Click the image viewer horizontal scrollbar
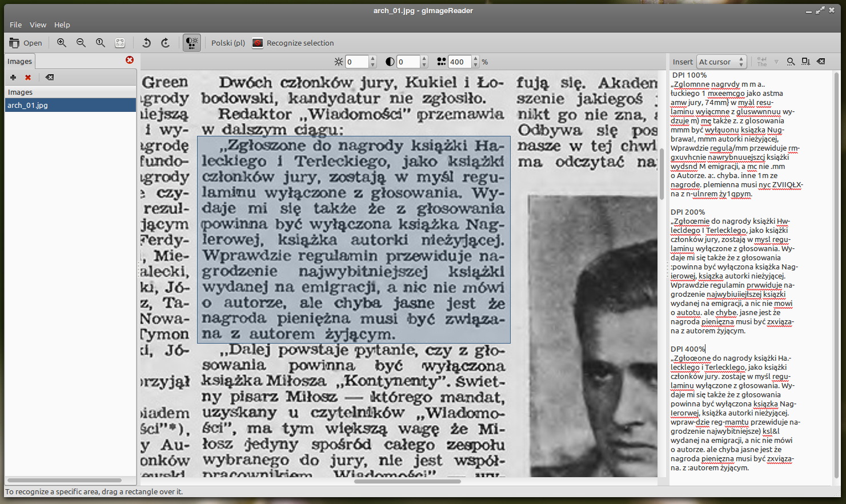The image size is (846, 504). pos(407,481)
